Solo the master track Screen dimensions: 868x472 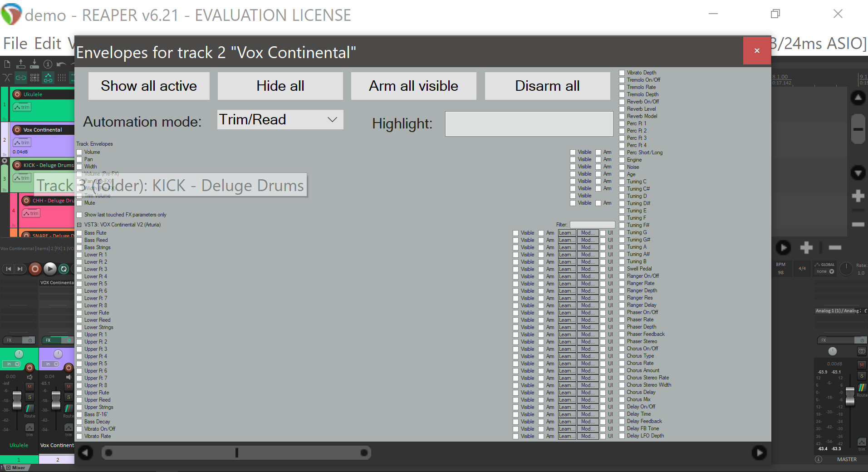[862, 376]
